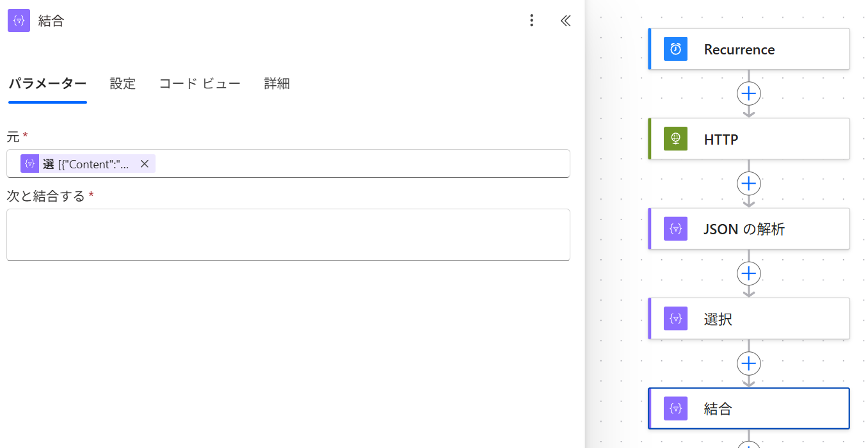Click the 結合 step icon in flow

pyautogui.click(x=675, y=408)
